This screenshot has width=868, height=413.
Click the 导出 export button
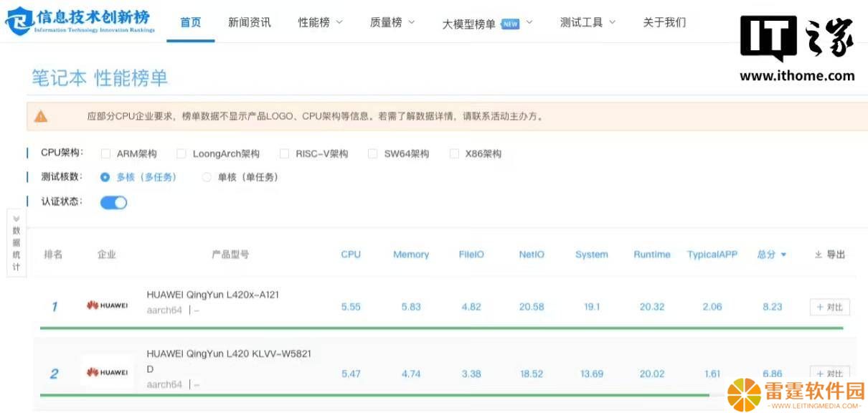point(830,255)
